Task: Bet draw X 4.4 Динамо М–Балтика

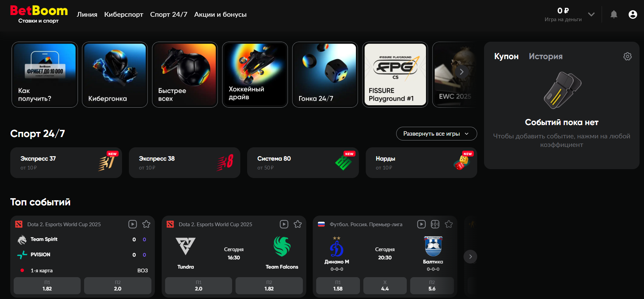Action: pyautogui.click(x=385, y=286)
